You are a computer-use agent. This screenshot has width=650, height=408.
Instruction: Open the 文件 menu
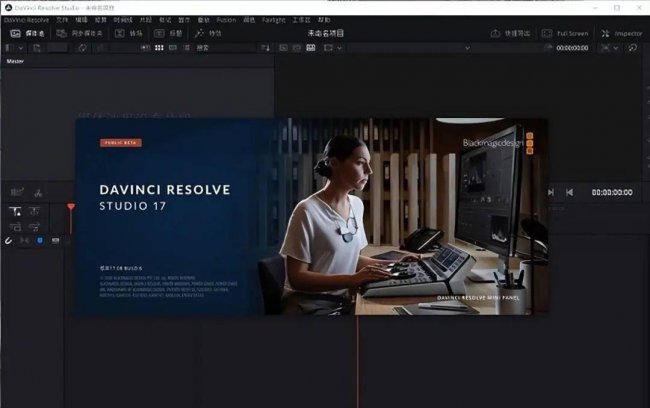pyautogui.click(x=62, y=20)
